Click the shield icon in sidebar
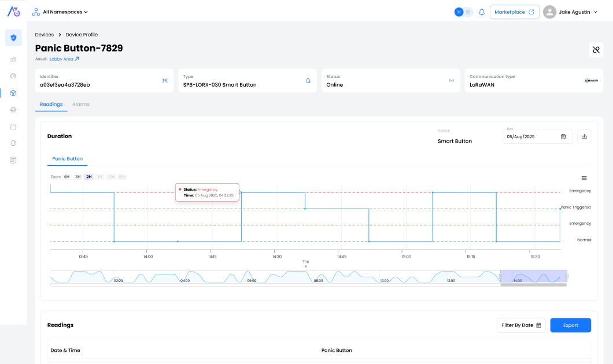 coord(13,38)
